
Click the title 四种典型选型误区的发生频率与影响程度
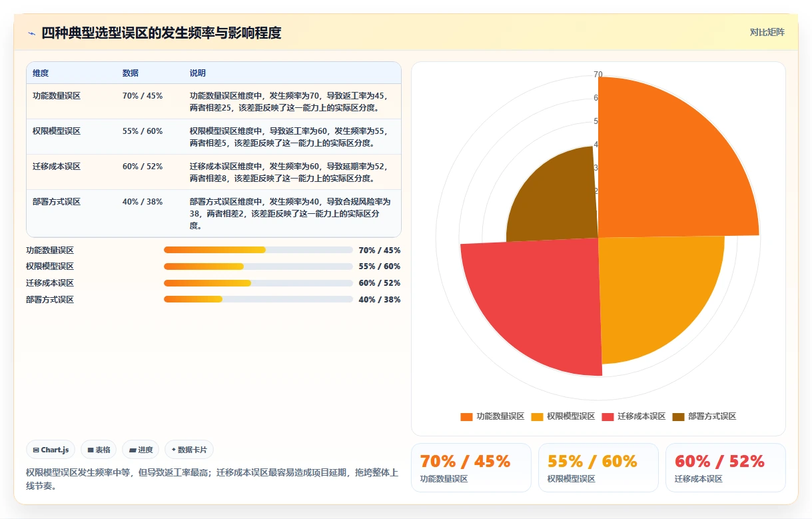pos(161,33)
